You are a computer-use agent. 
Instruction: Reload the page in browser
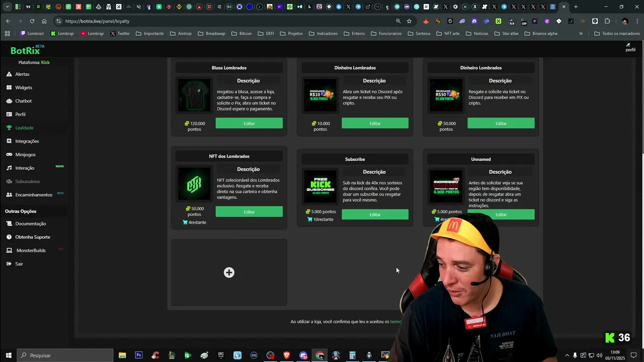click(32, 21)
